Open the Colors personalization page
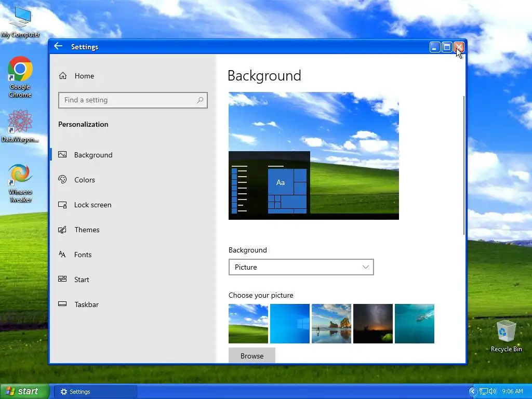The width and height of the screenshot is (532, 399). point(132,180)
